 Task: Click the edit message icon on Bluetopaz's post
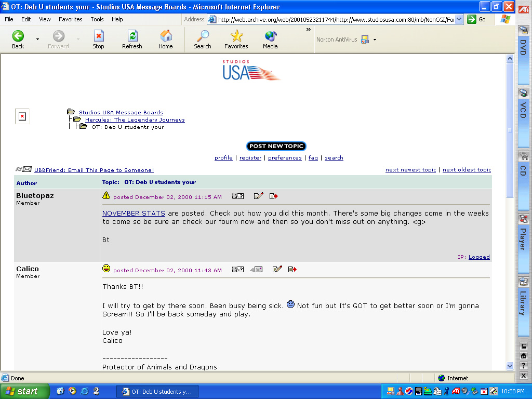click(x=259, y=196)
